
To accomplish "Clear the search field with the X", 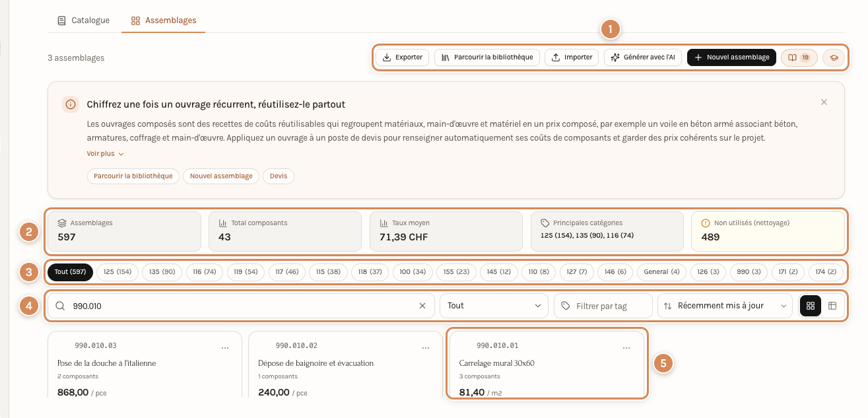I will [422, 306].
